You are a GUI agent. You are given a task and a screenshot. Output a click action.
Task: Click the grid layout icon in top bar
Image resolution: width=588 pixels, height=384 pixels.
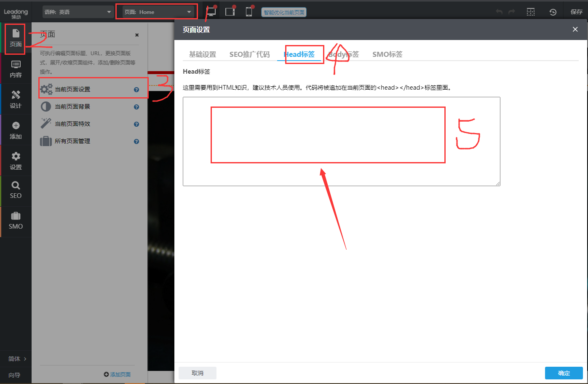click(530, 12)
